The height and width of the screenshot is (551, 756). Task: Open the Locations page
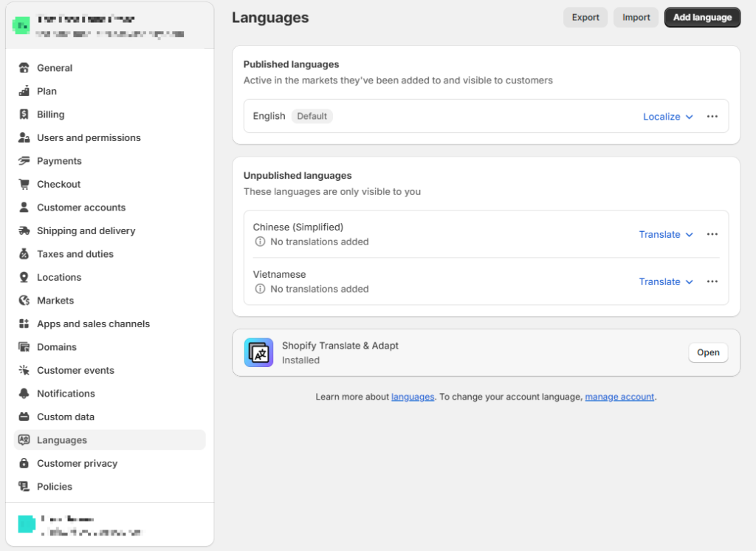coord(110,277)
